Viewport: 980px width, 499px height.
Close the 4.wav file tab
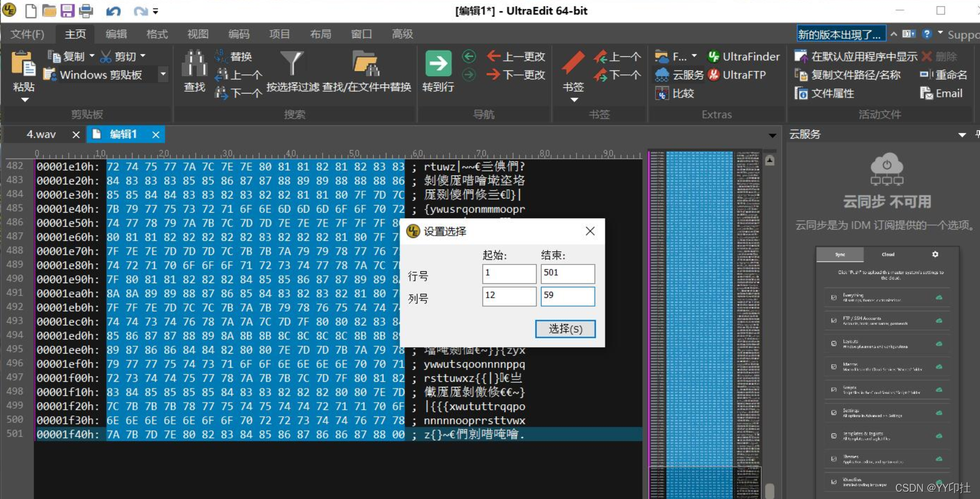pos(76,134)
